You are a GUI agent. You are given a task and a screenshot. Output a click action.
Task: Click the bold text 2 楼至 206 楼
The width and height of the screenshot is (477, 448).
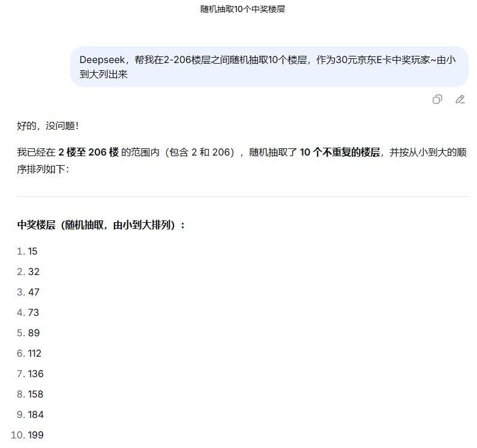[x=89, y=152]
